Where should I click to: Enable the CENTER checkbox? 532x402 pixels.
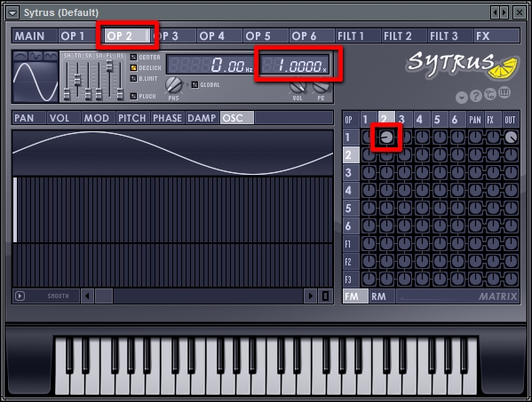[x=134, y=58]
